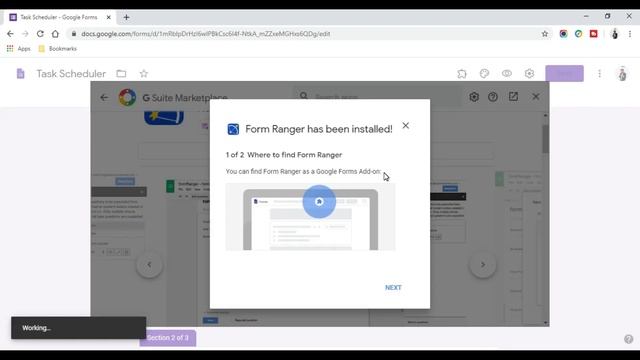Open the customize theme palette icon

[484, 73]
